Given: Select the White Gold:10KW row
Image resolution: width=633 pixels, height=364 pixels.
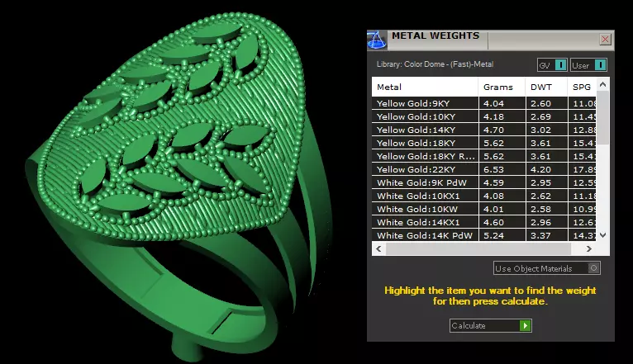Looking at the screenshot, I should coord(483,209).
